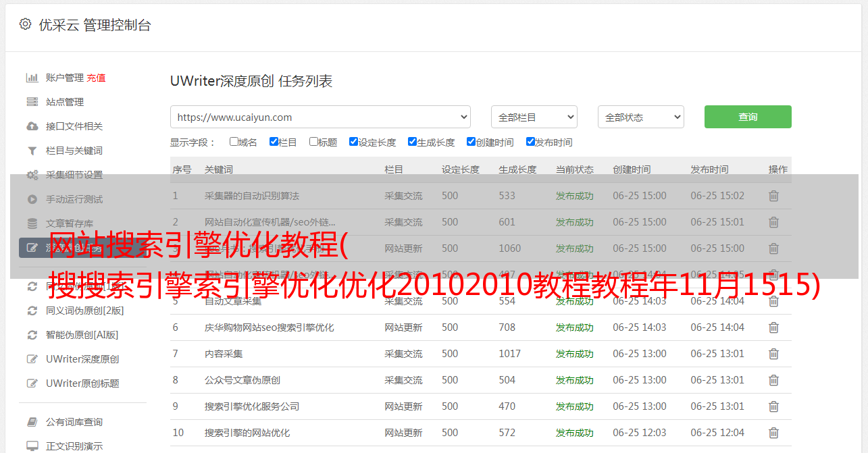Click keyword 搜索引擎优化服务公司
The height and width of the screenshot is (453, 868).
click(x=252, y=406)
